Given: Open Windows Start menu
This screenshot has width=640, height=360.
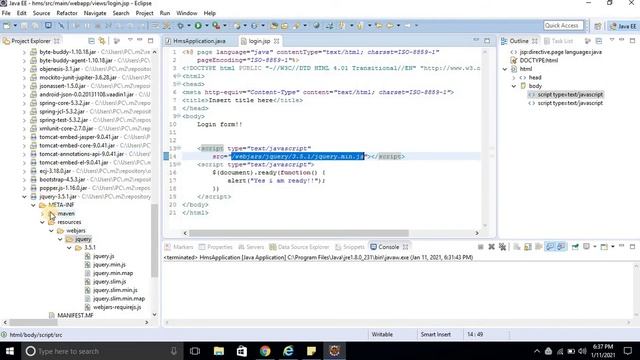Looking at the screenshot, I should 9,351.
